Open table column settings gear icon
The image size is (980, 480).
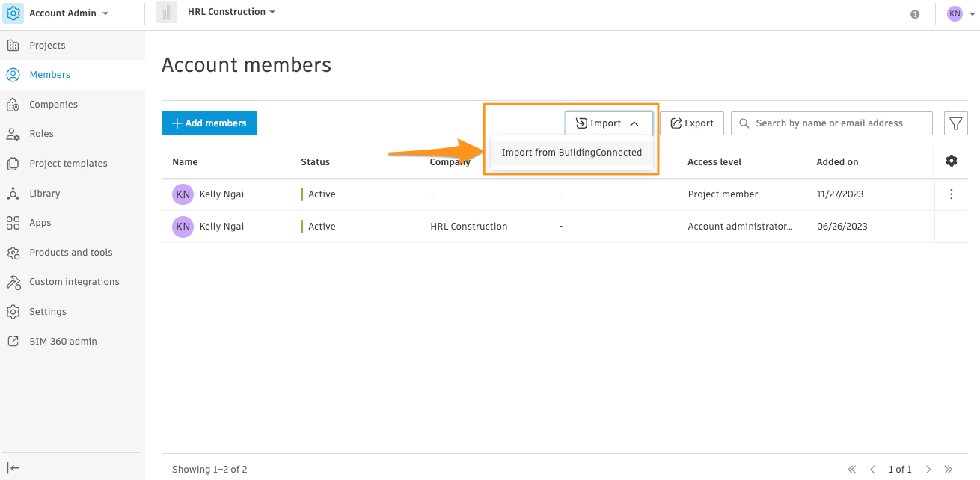pyautogui.click(x=952, y=161)
